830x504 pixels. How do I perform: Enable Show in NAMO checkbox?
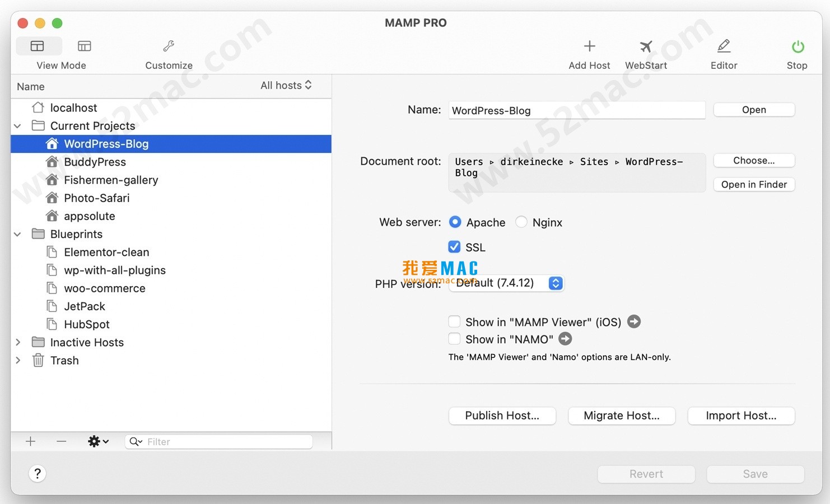tap(454, 339)
